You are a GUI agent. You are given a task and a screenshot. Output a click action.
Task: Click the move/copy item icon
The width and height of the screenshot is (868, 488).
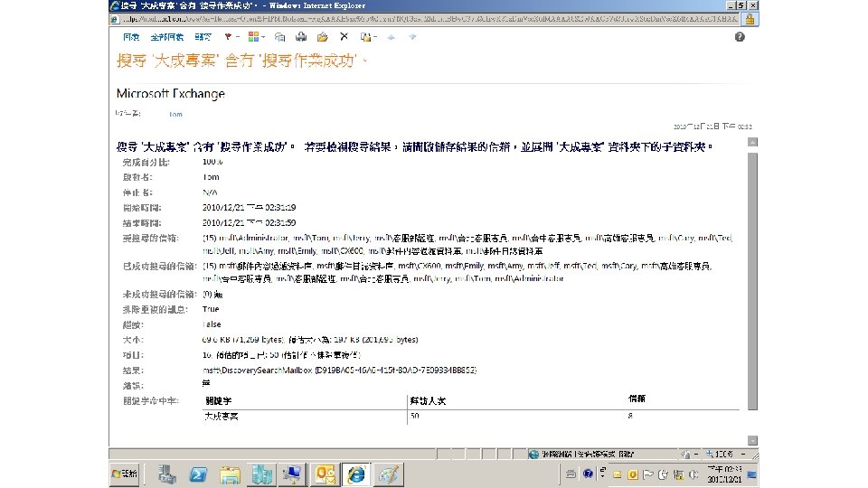pos(365,36)
